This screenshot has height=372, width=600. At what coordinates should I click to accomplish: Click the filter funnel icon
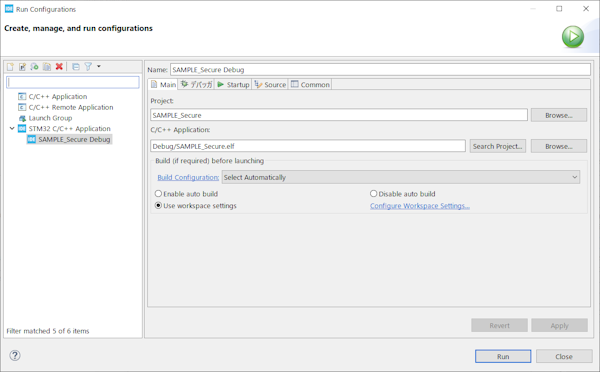point(88,67)
